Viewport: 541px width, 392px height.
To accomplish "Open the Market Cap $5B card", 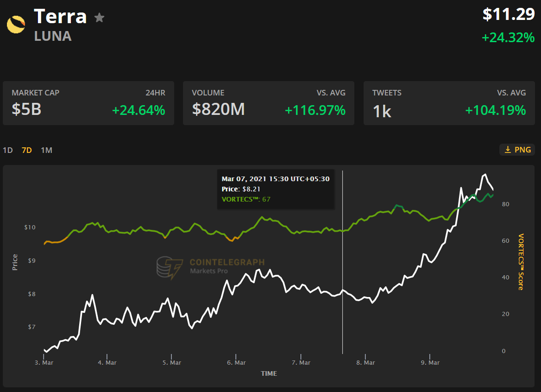I will [x=88, y=103].
